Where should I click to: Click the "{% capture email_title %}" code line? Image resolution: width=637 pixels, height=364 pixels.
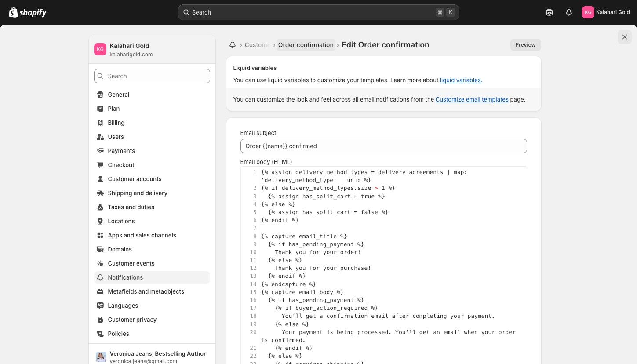point(304,237)
